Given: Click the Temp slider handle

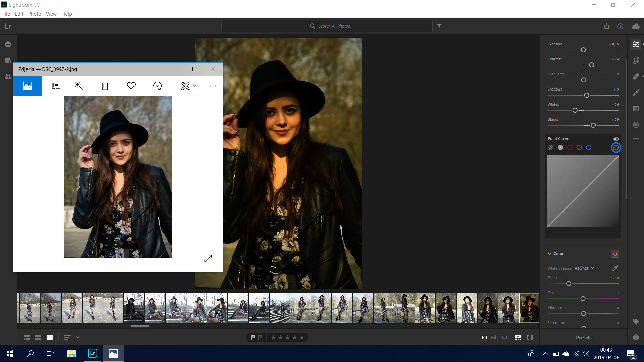Looking at the screenshot, I should [569, 284].
